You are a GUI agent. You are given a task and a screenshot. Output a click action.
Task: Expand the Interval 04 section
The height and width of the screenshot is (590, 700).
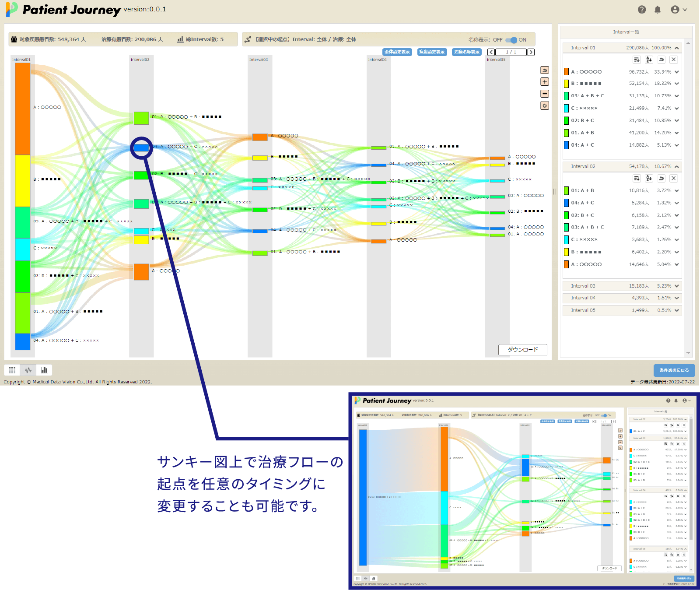[677, 298]
